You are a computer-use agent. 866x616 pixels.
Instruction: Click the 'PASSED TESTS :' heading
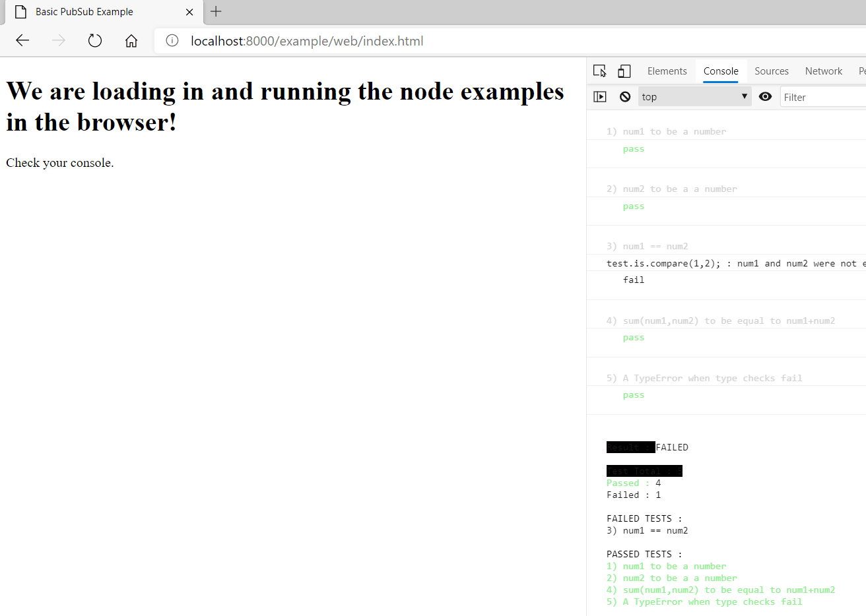tap(644, 554)
